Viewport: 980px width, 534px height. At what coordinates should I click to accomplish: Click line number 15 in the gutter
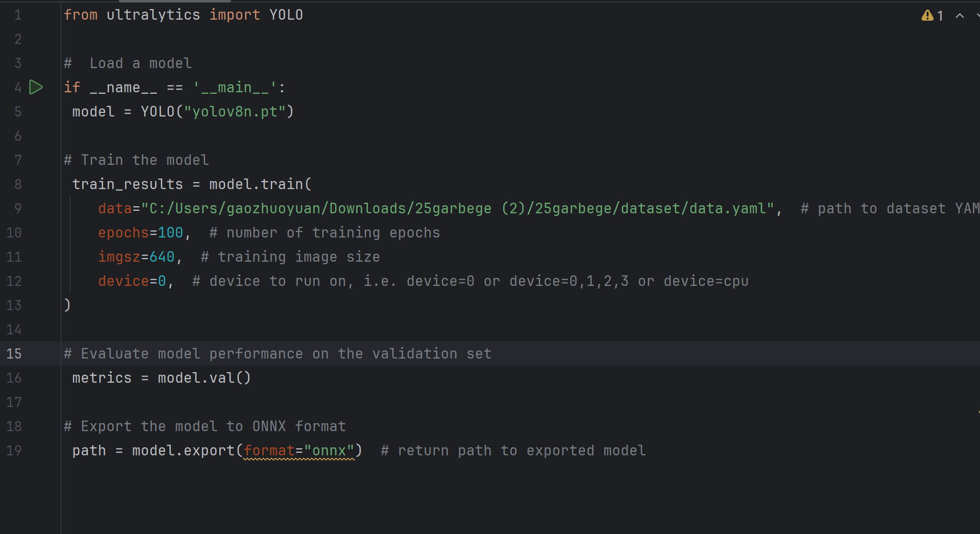[x=14, y=353]
